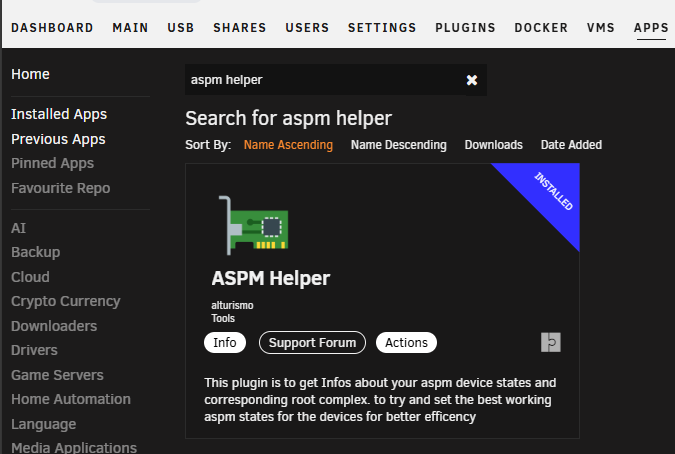This screenshot has width=675, height=454.
Task: Click the ASPM Helper network card icon
Action: tap(253, 225)
